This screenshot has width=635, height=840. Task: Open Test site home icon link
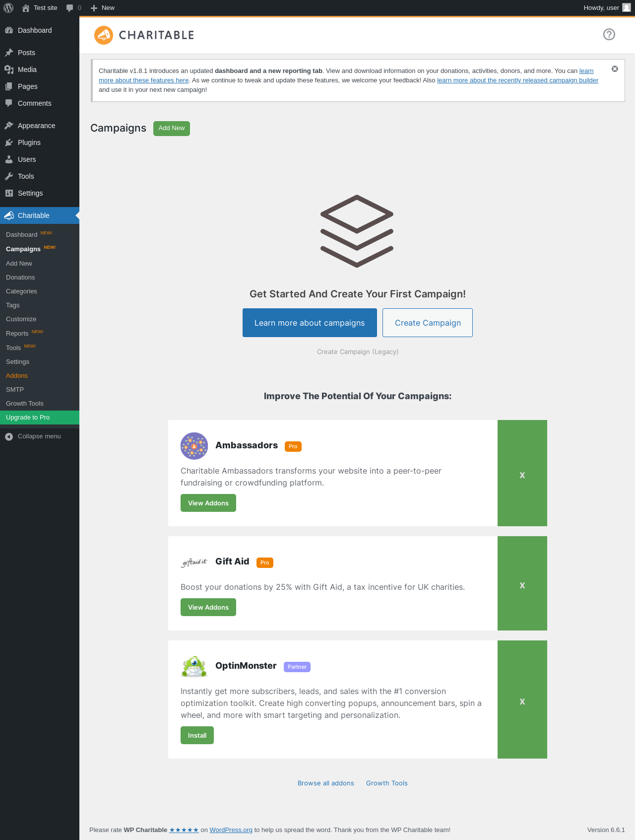point(26,8)
